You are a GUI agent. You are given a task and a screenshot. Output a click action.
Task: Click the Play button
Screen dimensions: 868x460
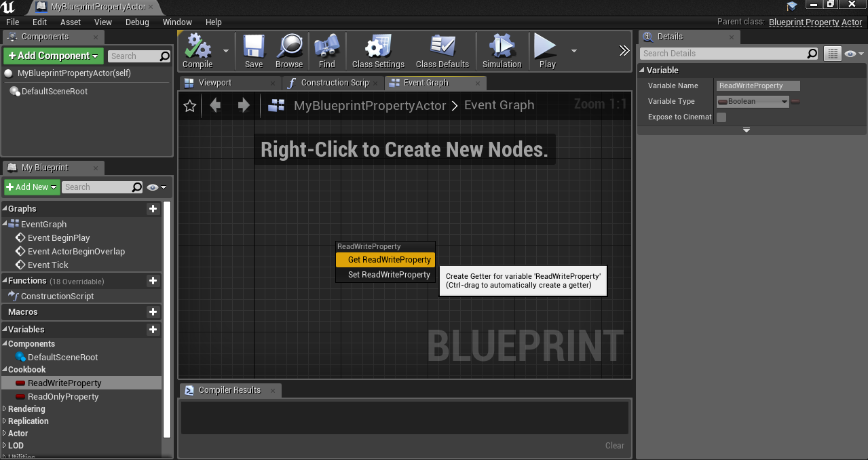(x=547, y=52)
